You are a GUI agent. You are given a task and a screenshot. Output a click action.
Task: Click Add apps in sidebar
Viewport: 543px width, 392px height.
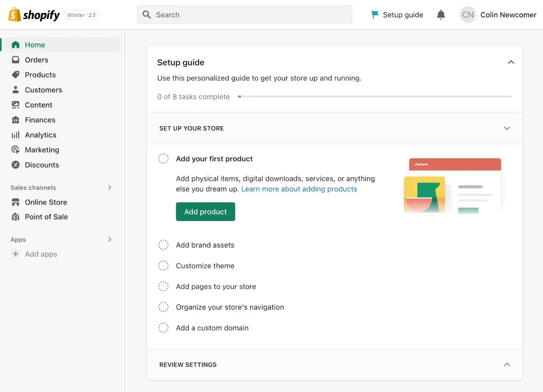coord(41,254)
